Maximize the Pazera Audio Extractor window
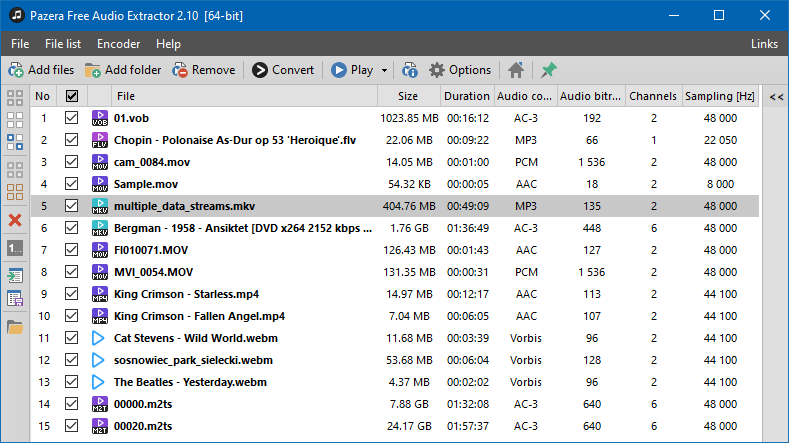This screenshot has height=443, width=789. tap(719, 15)
